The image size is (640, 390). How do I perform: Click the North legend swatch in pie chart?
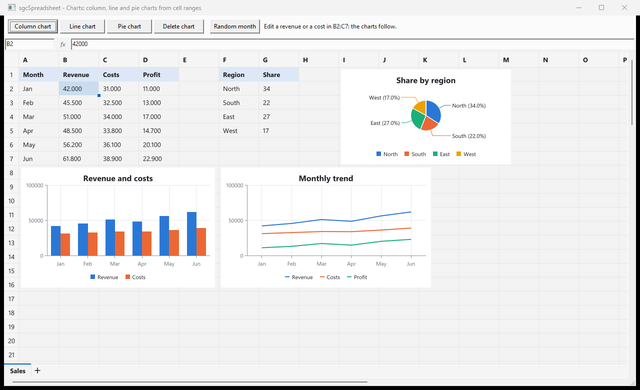coord(378,154)
